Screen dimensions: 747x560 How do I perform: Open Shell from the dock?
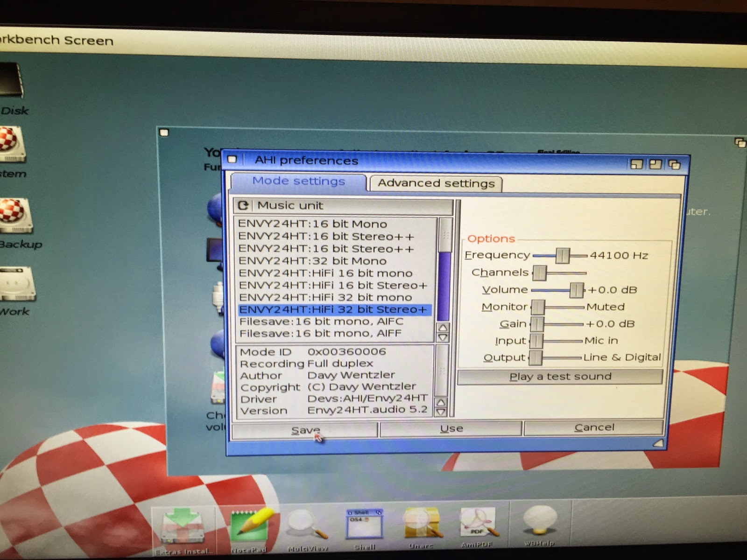365,529
